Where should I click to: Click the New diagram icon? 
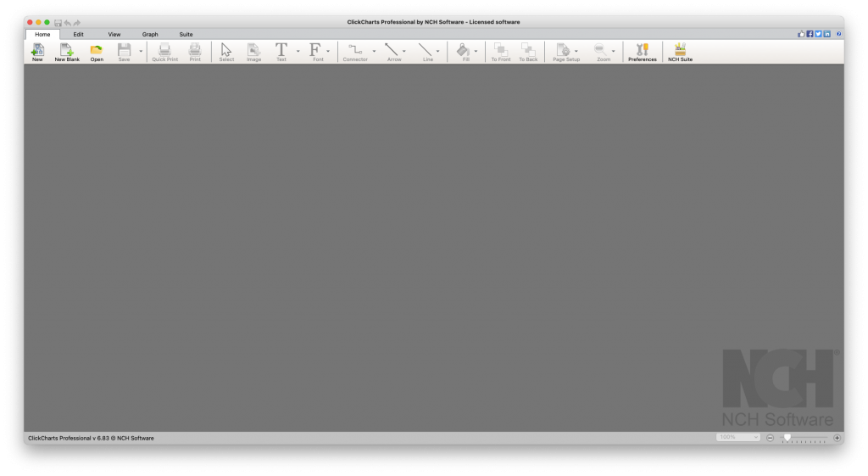tap(37, 52)
